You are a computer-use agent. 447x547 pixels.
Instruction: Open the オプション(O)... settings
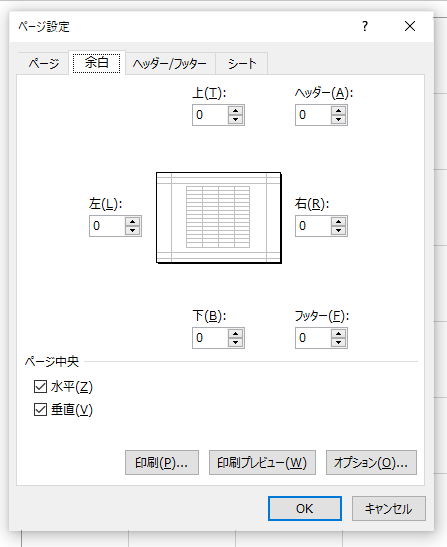(371, 463)
